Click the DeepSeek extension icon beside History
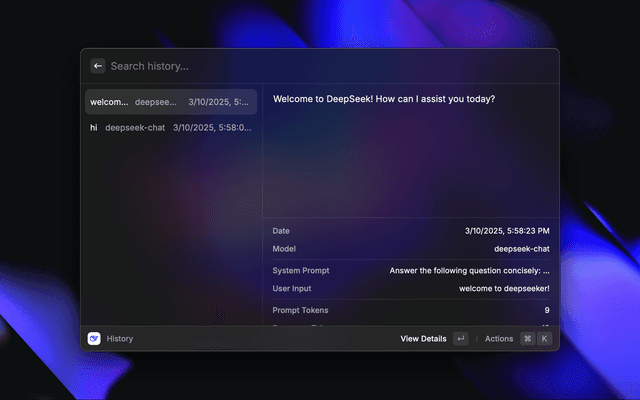 [x=94, y=339]
